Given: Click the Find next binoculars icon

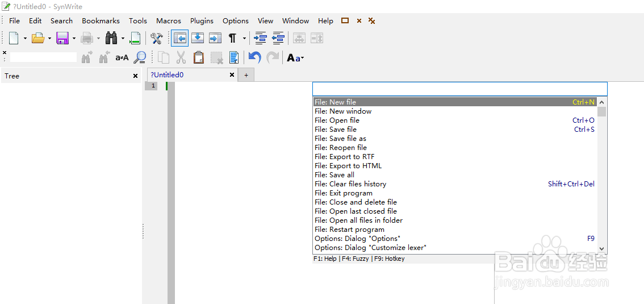Looking at the screenshot, I should click(x=87, y=57).
